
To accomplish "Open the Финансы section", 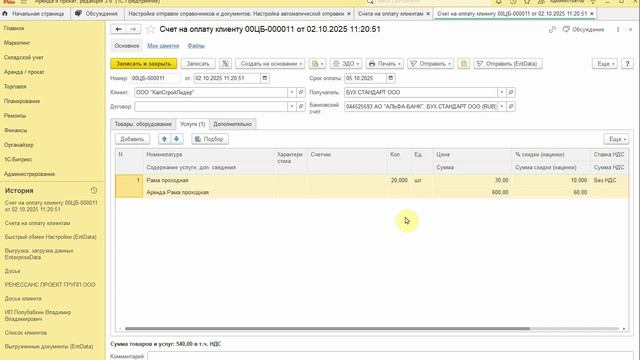I will [16, 130].
